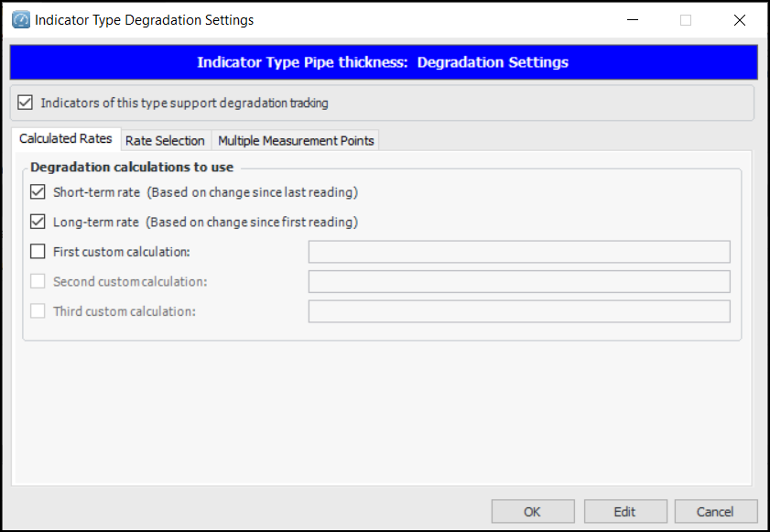
Task: Click the 'Indicator Type Degradation Settings' window title
Action: click(x=144, y=20)
